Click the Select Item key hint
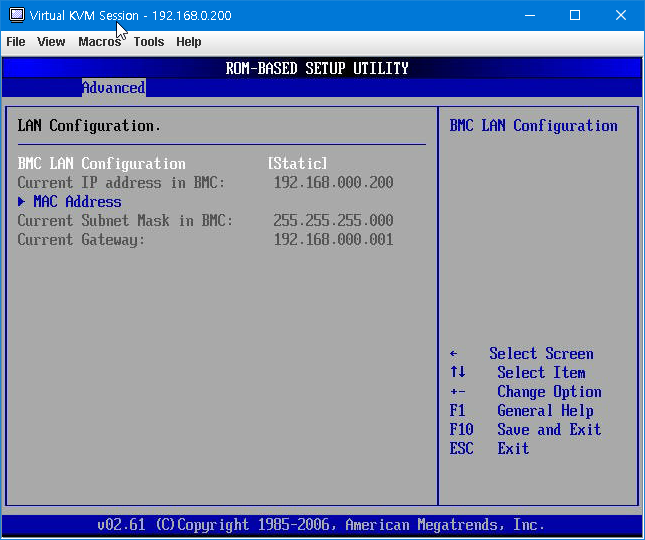The height and width of the screenshot is (540, 645). click(517, 372)
